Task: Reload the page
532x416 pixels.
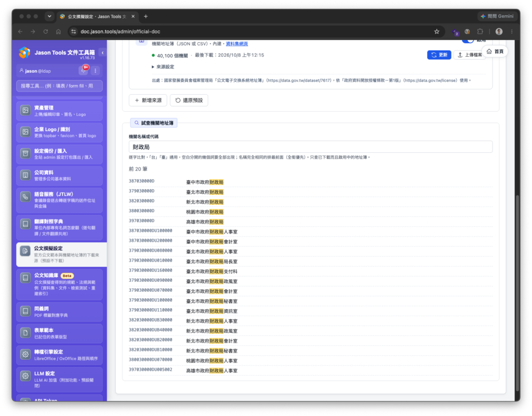Action: (46, 32)
